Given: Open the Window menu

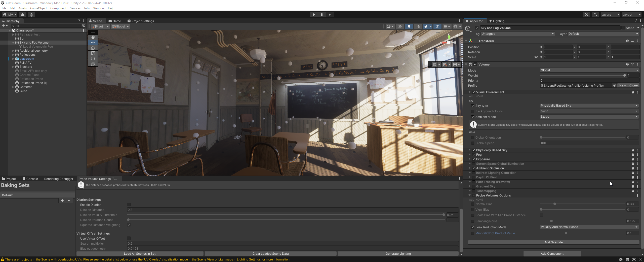Looking at the screenshot, I should click(x=99, y=8).
